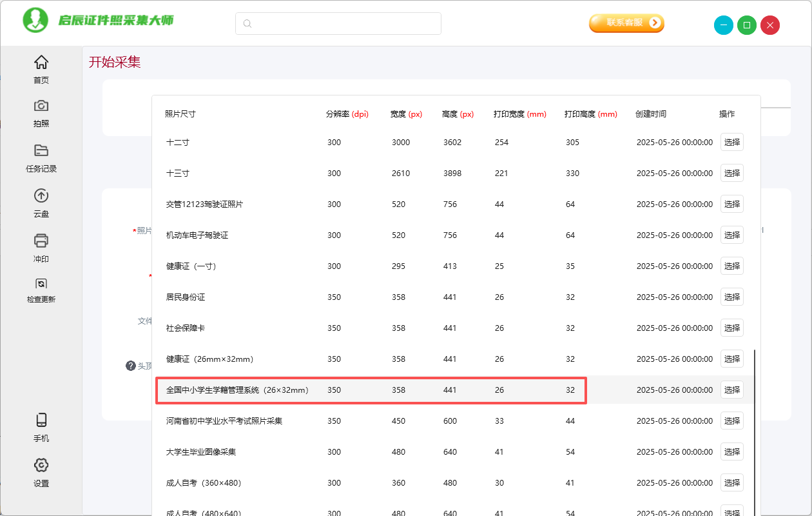
Task: Select the 社会保障卡 size name
Action: (186, 328)
